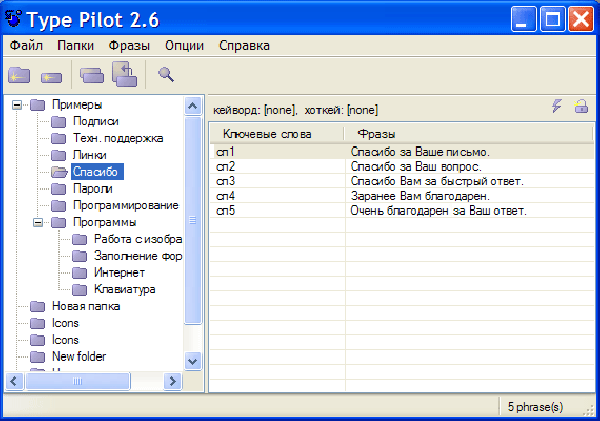Select keyword cell сп2

click(225, 167)
